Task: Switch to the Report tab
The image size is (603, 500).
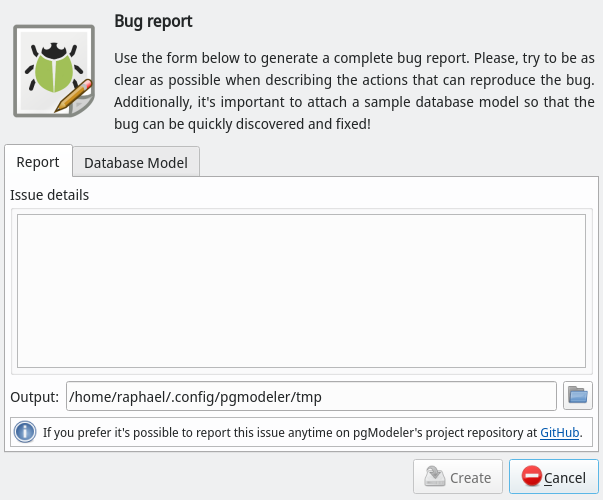Action: 38,162
